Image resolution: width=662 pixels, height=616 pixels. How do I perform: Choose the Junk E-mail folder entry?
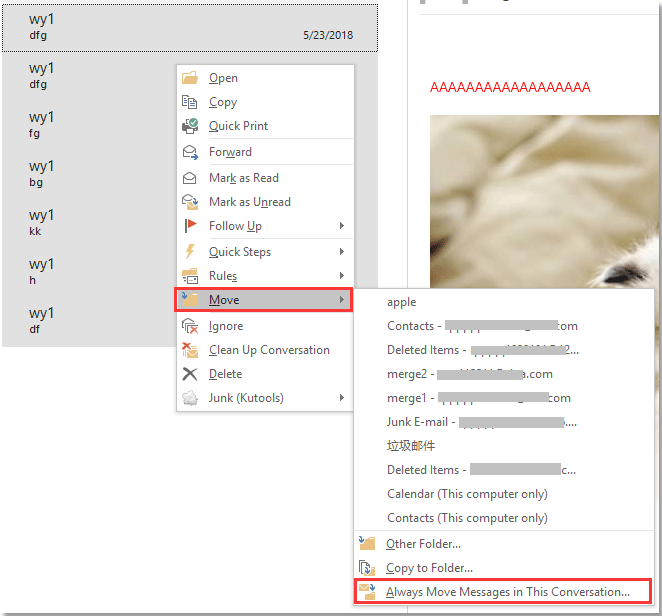[504, 422]
